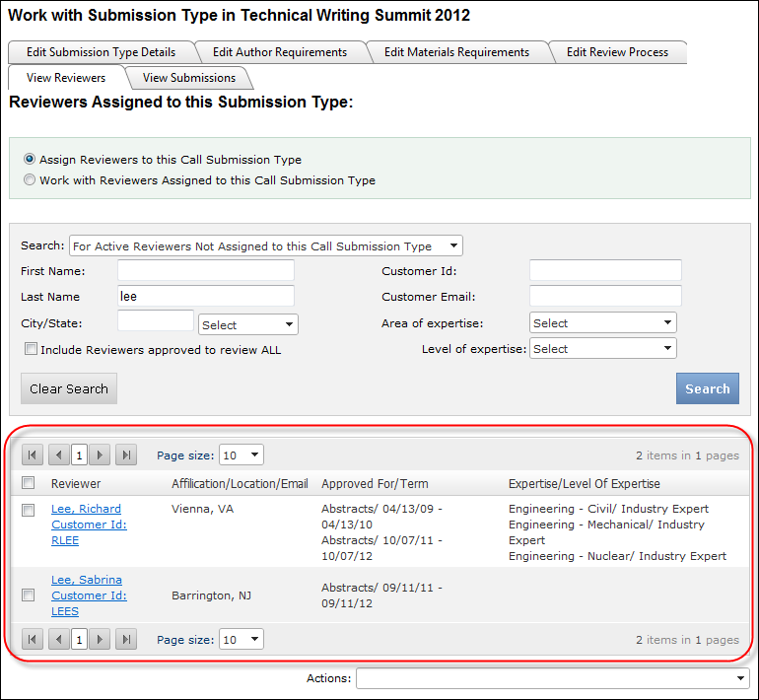Open the top Page size dropdown
Screen dimensions: 759x700
(241, 455)
